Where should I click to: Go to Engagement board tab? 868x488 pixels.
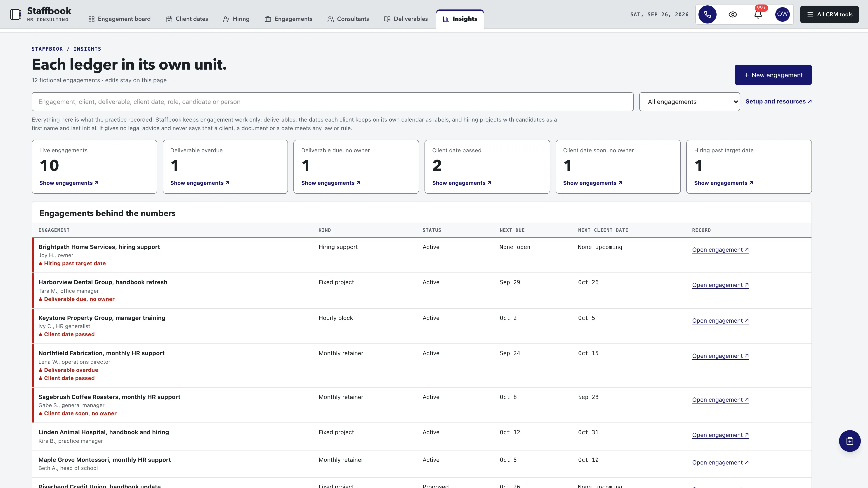pyautogui.click(x=120, y=19)
